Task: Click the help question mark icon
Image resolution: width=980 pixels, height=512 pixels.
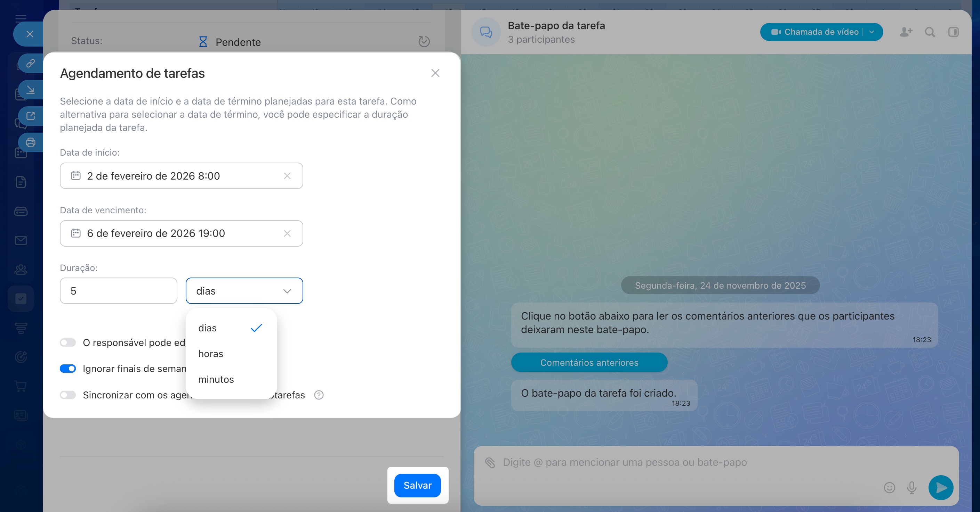Action: [319, 395]
